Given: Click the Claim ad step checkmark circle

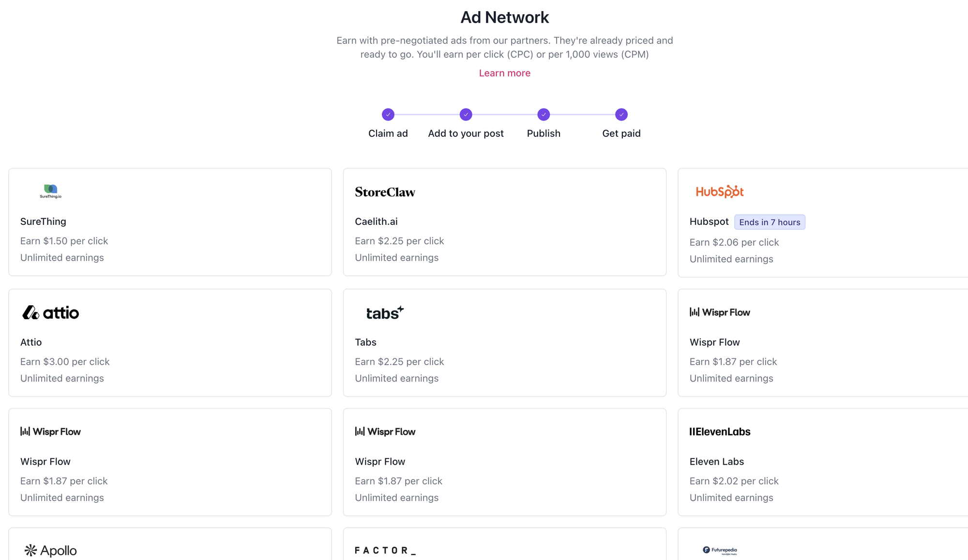Looking at the screenshot, I should [388, 115].
